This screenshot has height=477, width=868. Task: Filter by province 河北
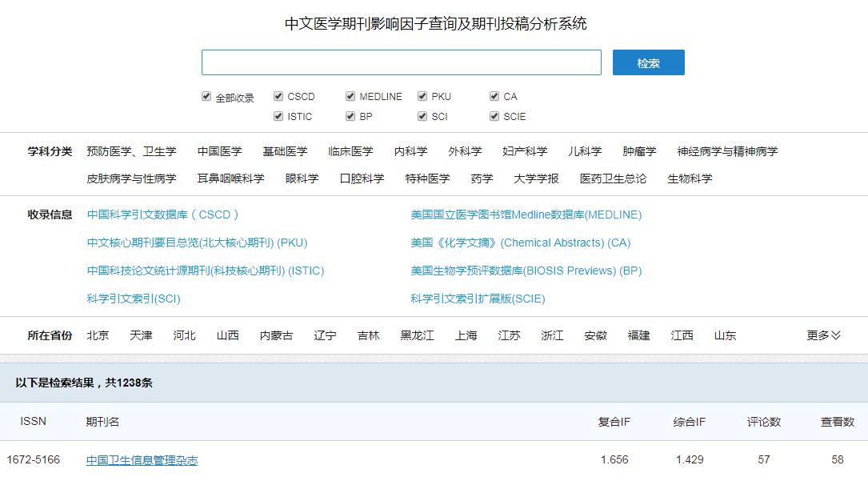(184, 335)
